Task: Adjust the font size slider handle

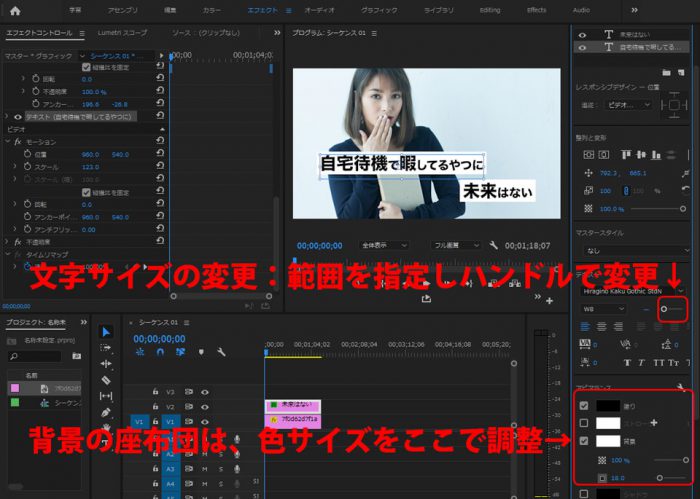Action: tap(664, 309)
